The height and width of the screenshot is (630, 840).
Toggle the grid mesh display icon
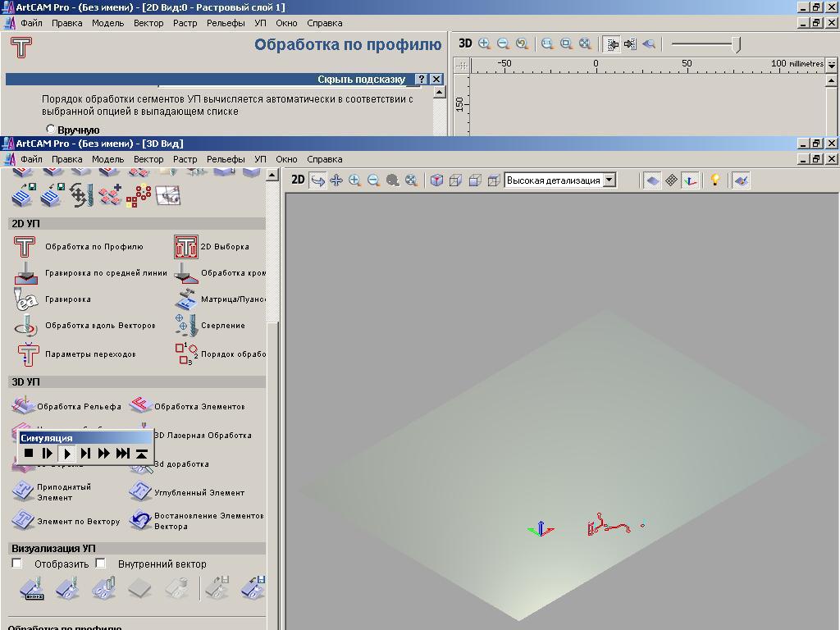click(x=671, y=180)
